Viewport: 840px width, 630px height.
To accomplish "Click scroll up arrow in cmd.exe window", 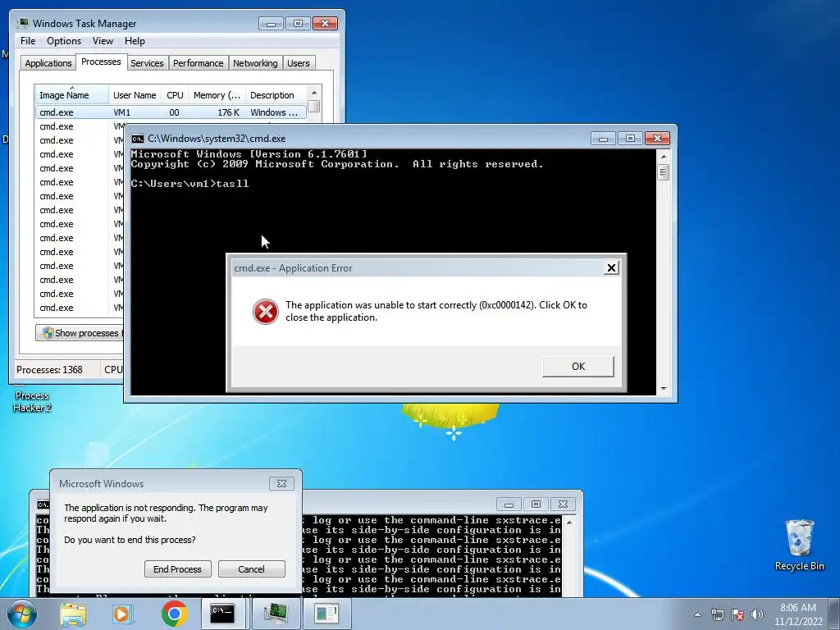I will coord(663,157).
